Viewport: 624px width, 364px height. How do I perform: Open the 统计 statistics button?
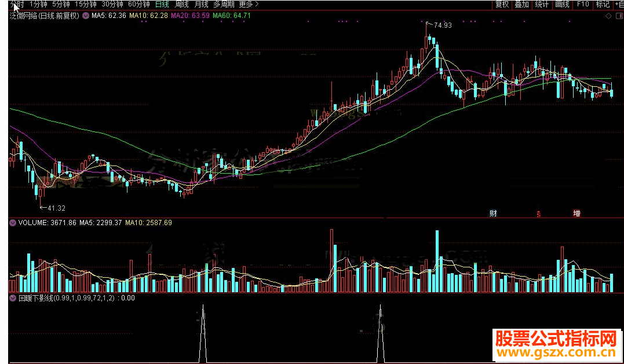coord(542,5)
